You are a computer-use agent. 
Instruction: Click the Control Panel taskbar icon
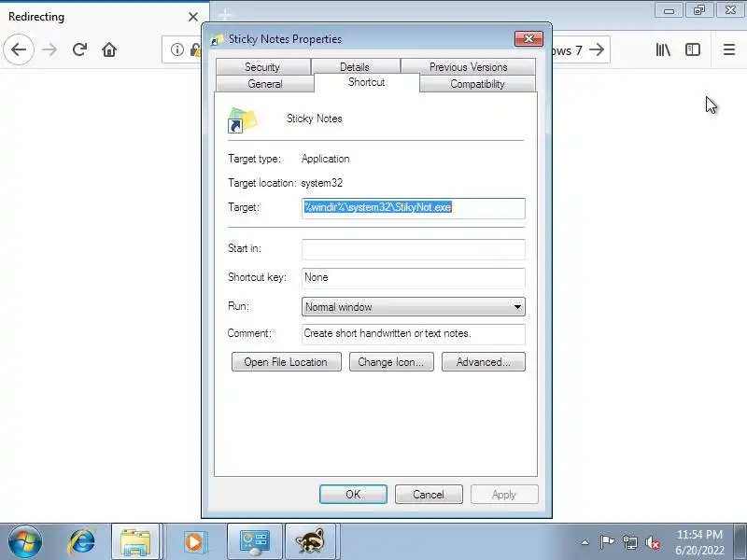(255, 541)
